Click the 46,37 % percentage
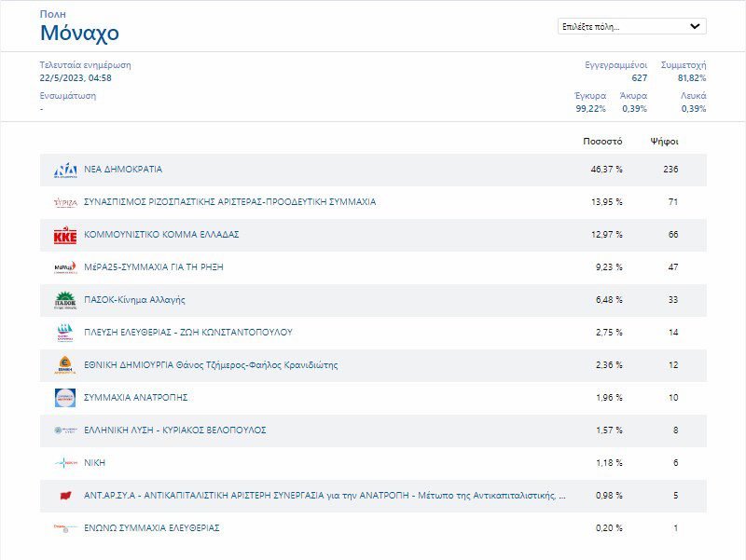Image resolution: width=746 pixels, height=560 pixels. point(607,170)
